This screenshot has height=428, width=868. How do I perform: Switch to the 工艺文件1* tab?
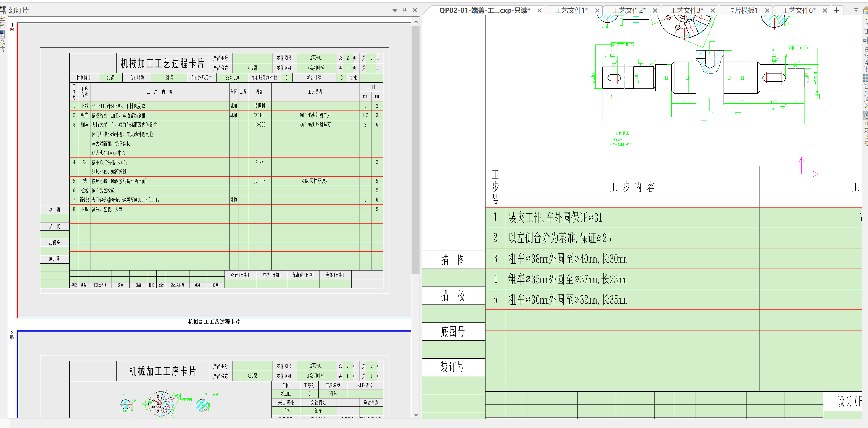click(x=571, y=10)
